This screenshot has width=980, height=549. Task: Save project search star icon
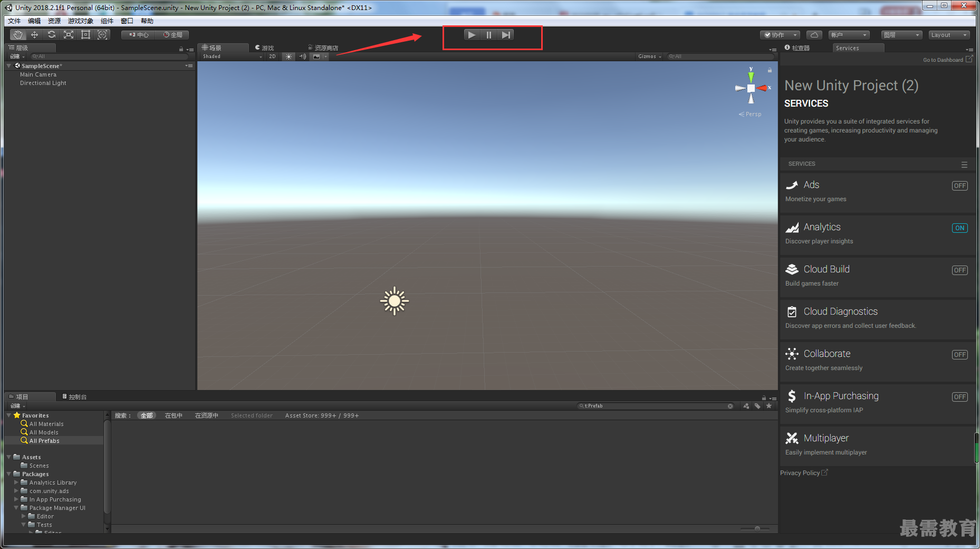pos(769,406)
